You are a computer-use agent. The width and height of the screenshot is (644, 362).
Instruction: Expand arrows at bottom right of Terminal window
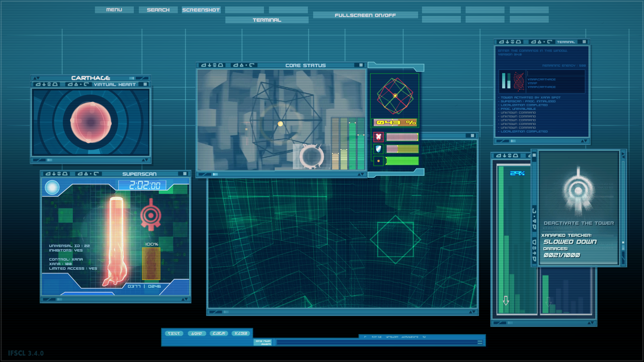(x=584, y=141)
